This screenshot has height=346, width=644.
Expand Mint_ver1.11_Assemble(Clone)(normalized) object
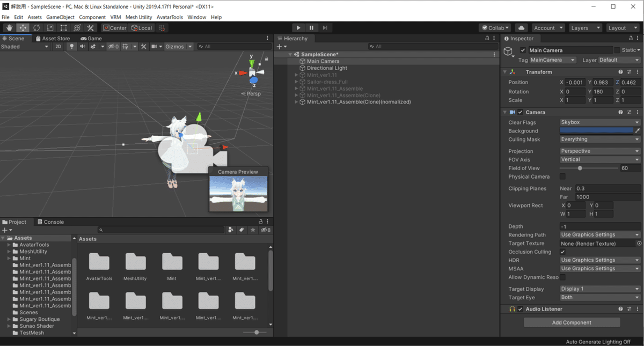[x=296, y=102]
